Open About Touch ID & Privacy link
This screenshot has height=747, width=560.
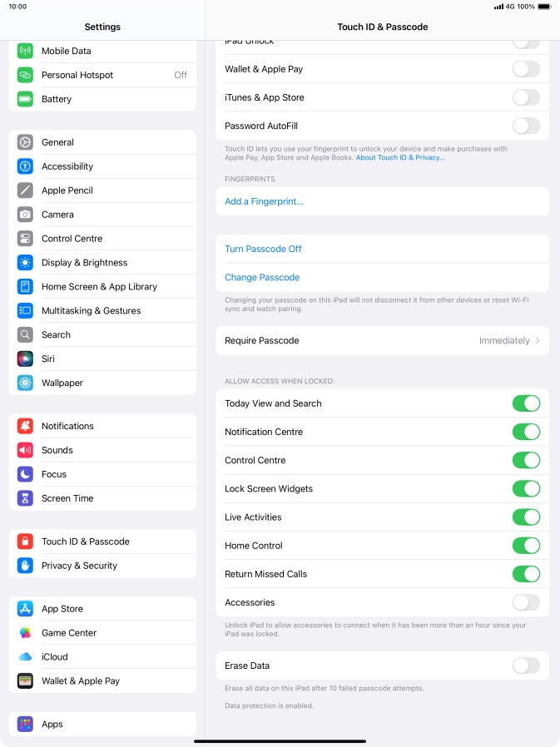(400, 158)
